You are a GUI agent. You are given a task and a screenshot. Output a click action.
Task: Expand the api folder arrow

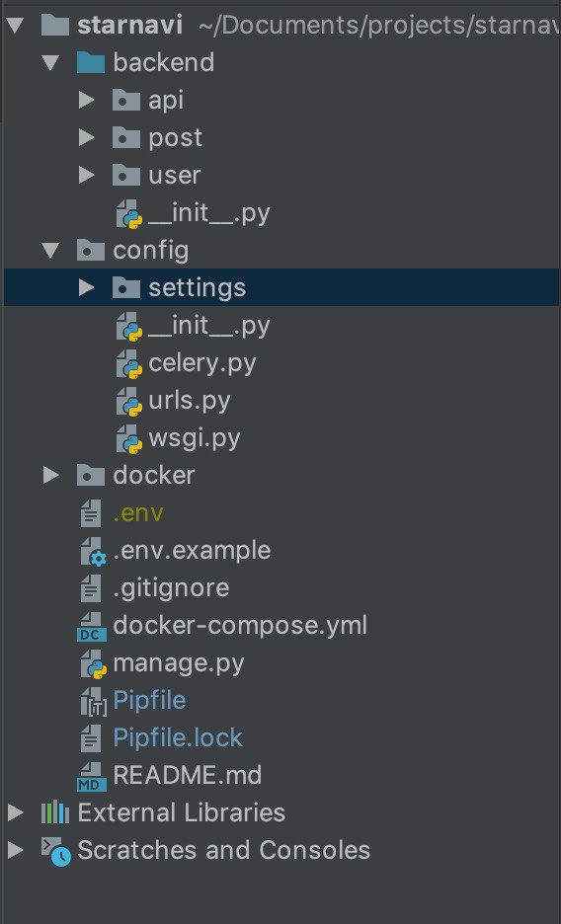86,100
